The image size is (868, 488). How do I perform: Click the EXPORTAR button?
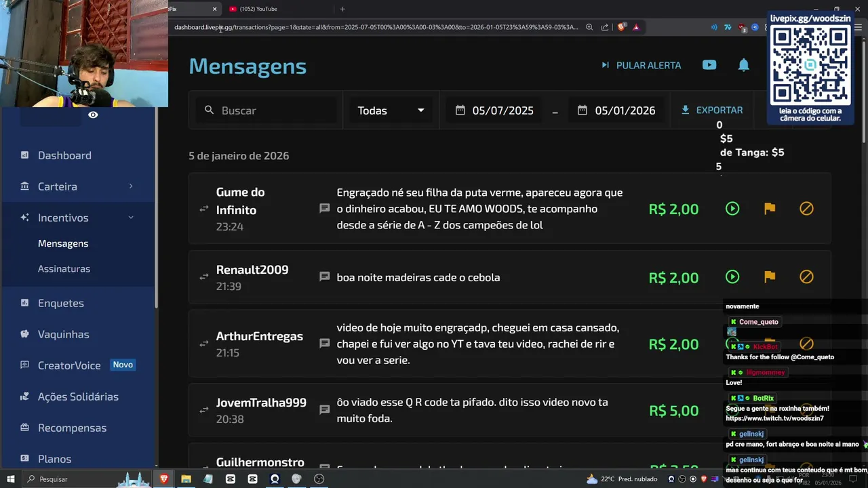(x=712, y=110)
